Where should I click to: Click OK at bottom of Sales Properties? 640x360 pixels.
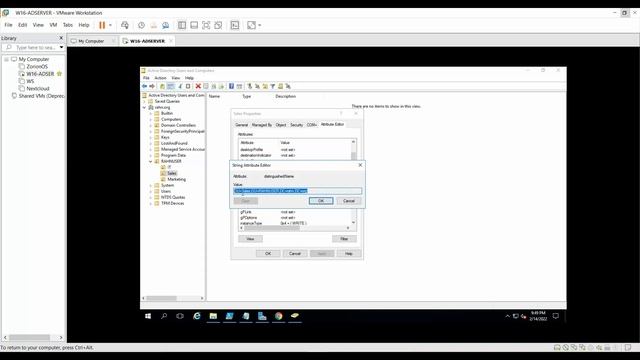coord(268,253)
